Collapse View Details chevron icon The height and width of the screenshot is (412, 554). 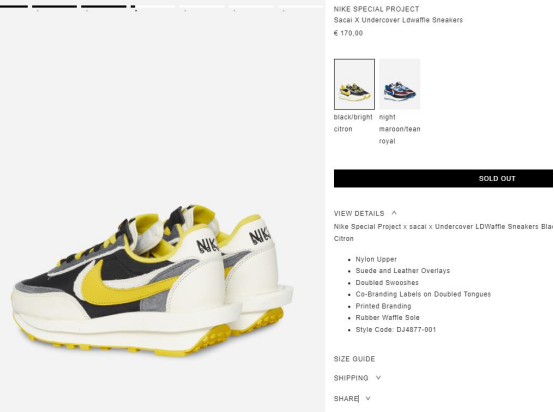(x=394, y=213)
